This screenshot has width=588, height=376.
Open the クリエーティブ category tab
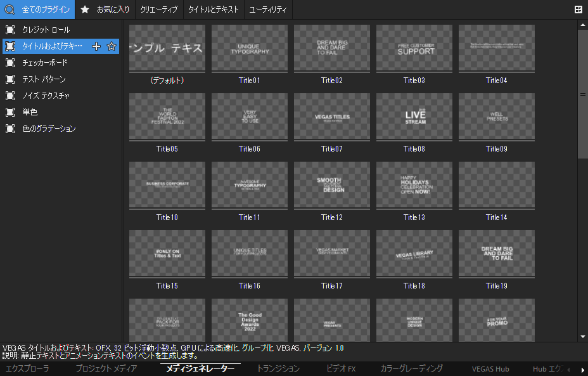[159, 10]
